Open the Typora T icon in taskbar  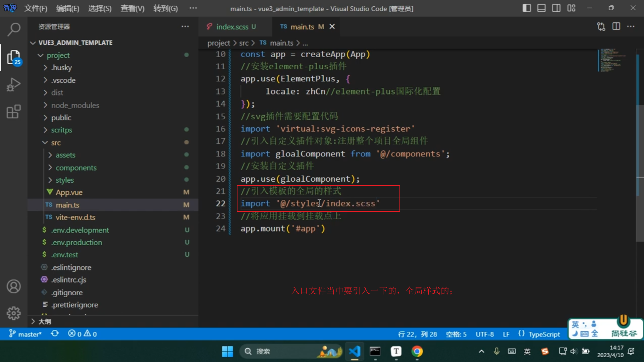coord(396,351)
